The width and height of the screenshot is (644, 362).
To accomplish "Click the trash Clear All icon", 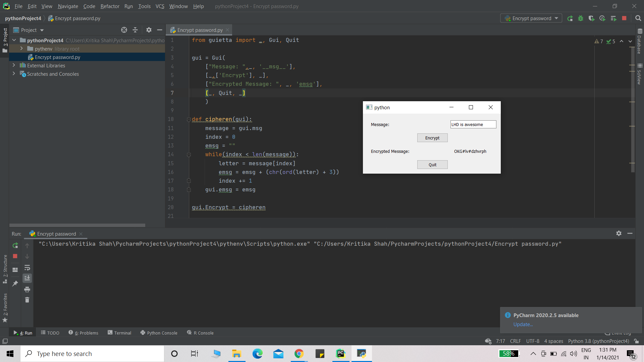I will pos(27,300).
